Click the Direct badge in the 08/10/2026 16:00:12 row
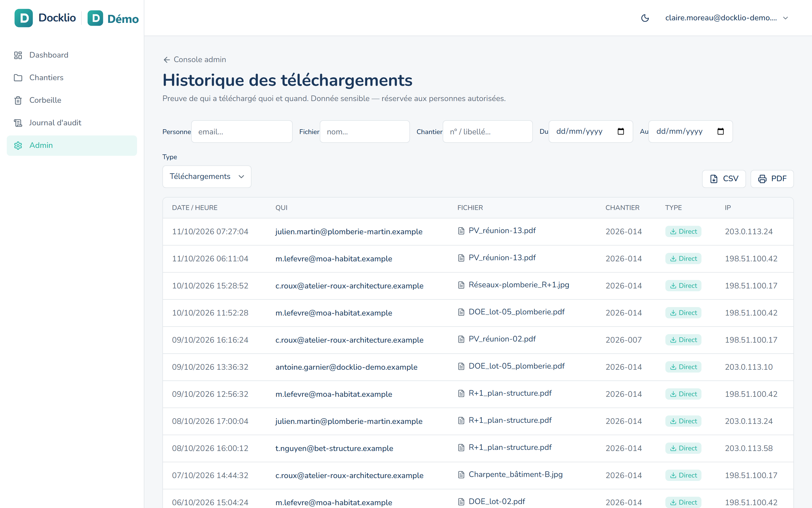The height and width of the screenshot is (508, 812). point(683,448)
